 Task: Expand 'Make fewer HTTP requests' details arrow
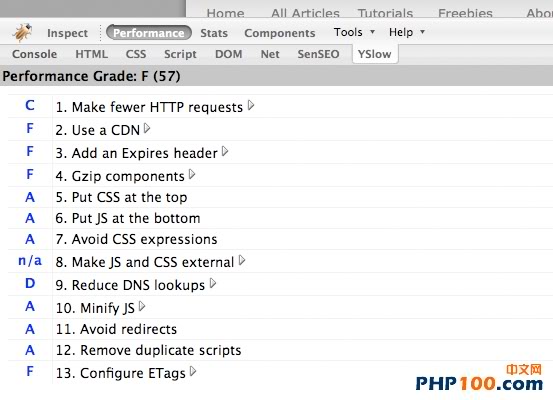click(x=251, y=105)
